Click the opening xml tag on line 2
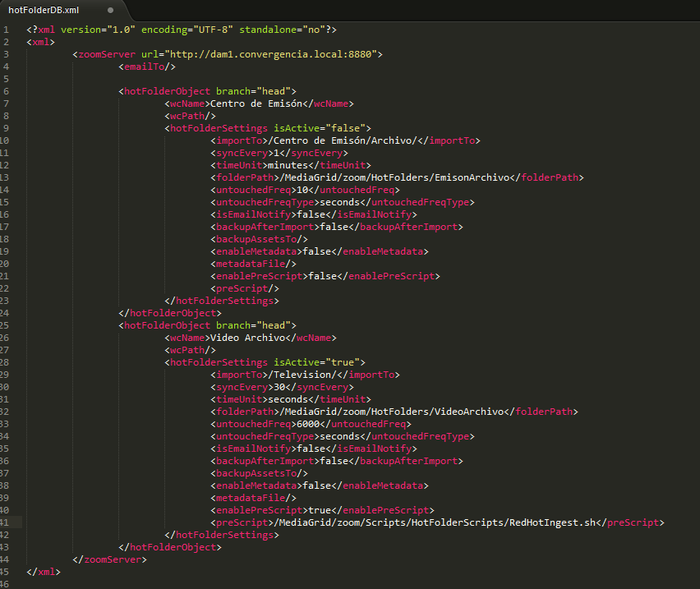This screenshot has height=589, width=700. [x=40, y=42]
